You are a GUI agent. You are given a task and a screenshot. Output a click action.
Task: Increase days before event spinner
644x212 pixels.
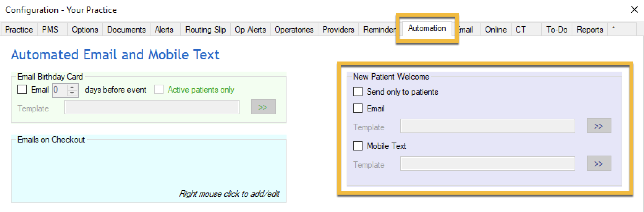(72, 87)
